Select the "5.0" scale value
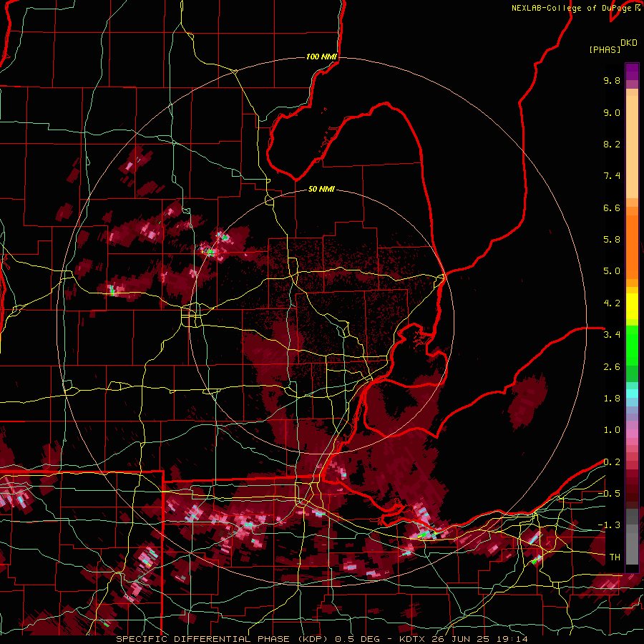 (612, 271)
